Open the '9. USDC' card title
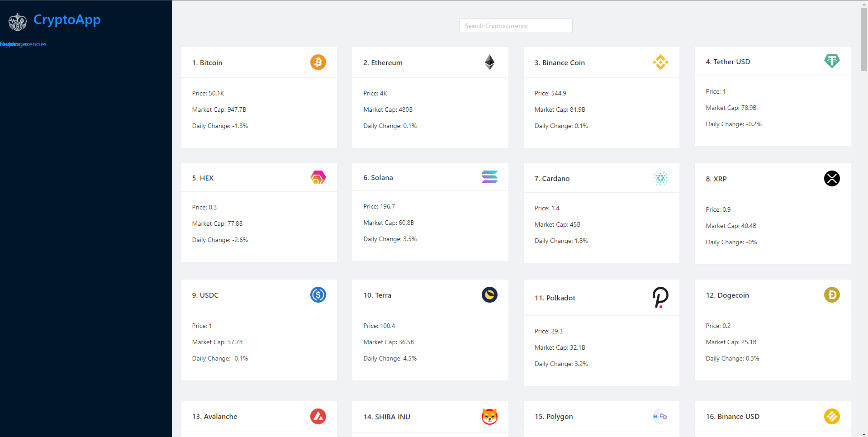 205,295
